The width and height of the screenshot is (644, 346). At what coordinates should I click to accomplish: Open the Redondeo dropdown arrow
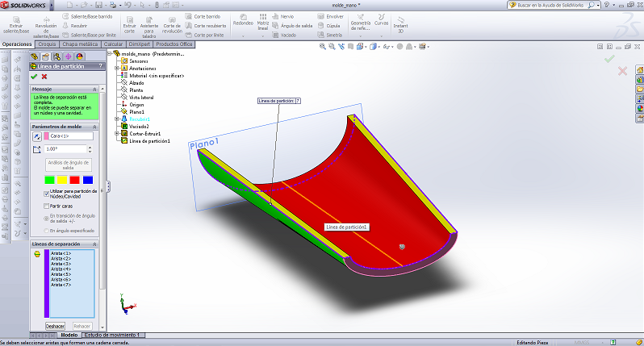pyautogui.click(x=243, y=36)
